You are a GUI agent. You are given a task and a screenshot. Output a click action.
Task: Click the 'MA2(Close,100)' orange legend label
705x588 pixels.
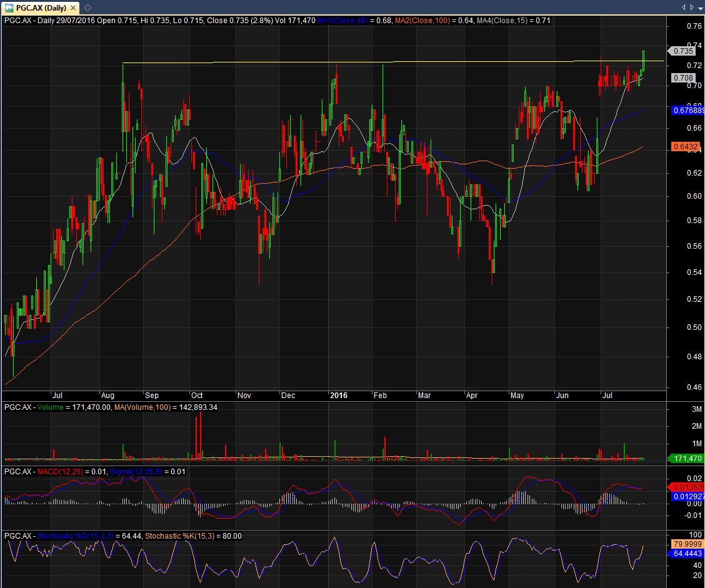(x=422, y=20)
